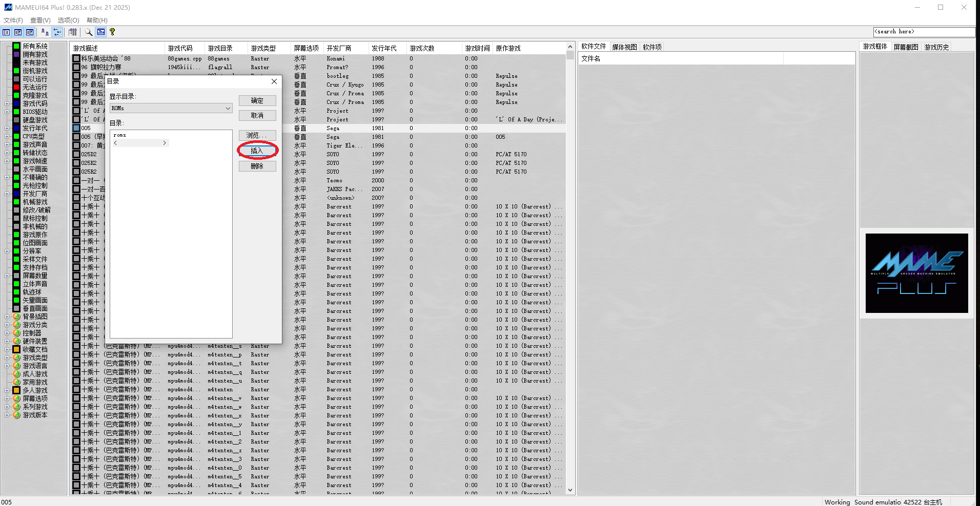Click the highlighted grouped tree-view toolbar icon
Viewport: 980px width, 506px height.
click(x=57, y=32)
